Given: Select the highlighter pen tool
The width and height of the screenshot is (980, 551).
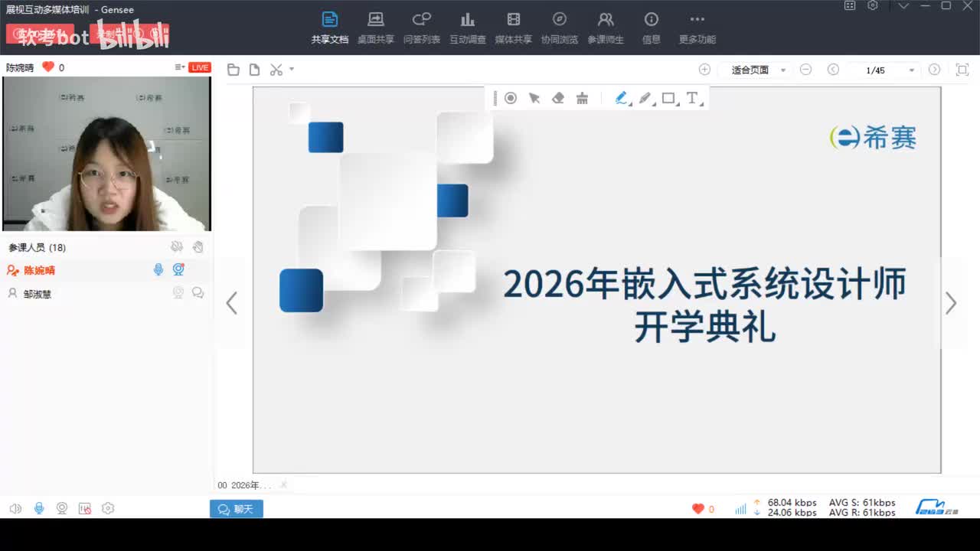Looking at the screenshot, I should [x=622, y=98].
